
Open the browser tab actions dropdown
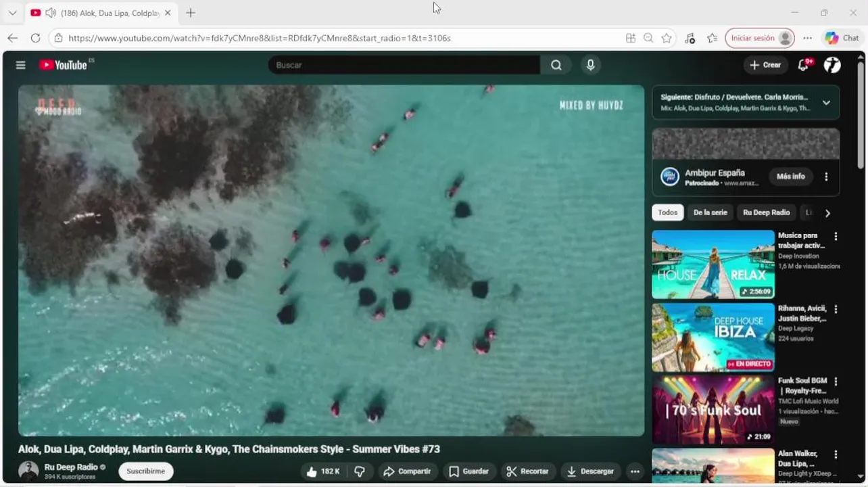(x=12, y=13)
